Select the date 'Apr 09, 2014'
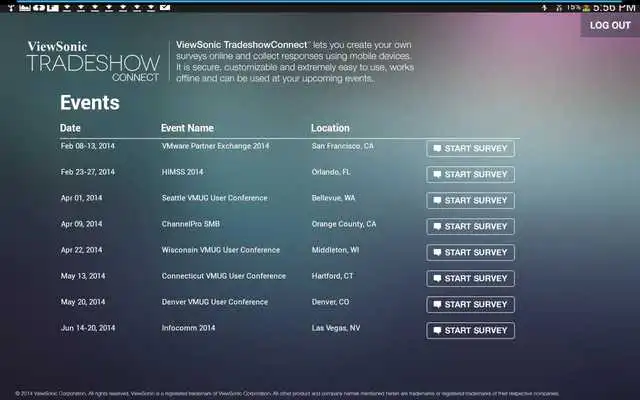The width and height of the screenshot is (640, 400). coord(82,224)
